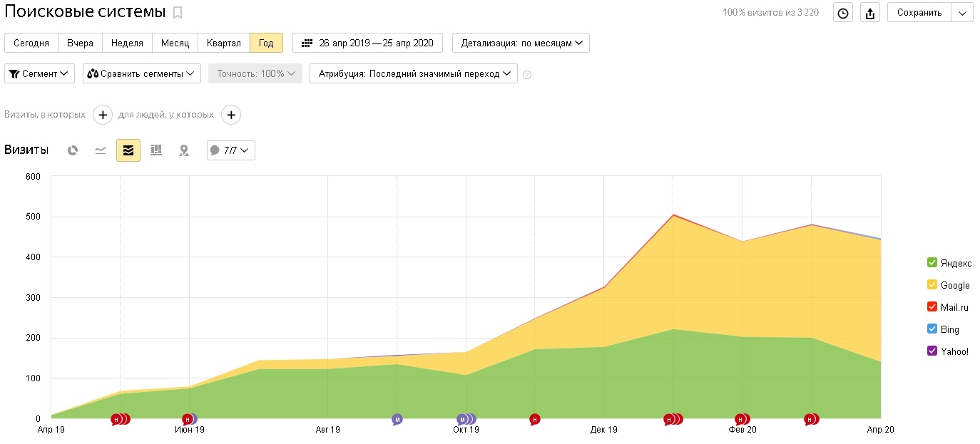Open the date range picker

[367, 43]
